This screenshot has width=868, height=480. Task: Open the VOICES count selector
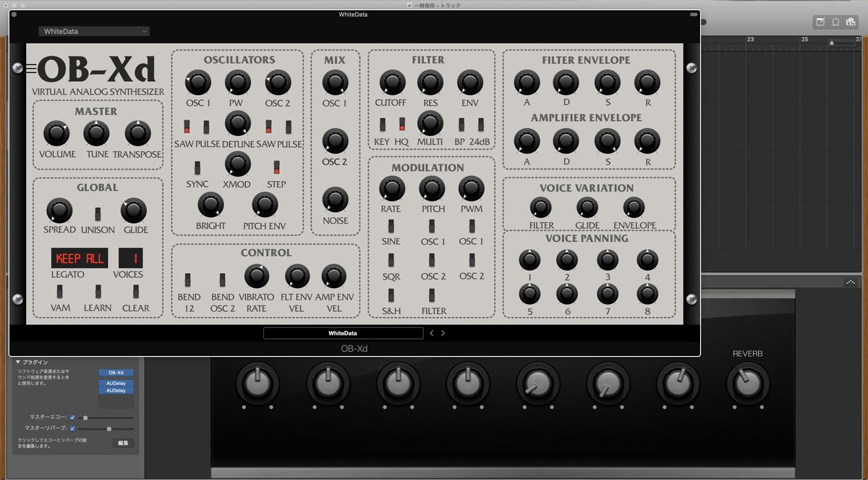point(131,258)
